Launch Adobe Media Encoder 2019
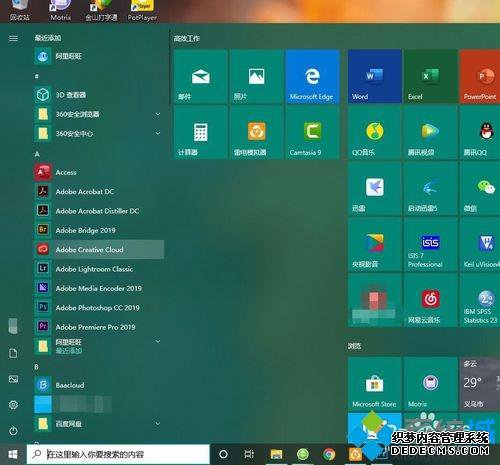The image size is (500, 465). (x=99, y=288)
